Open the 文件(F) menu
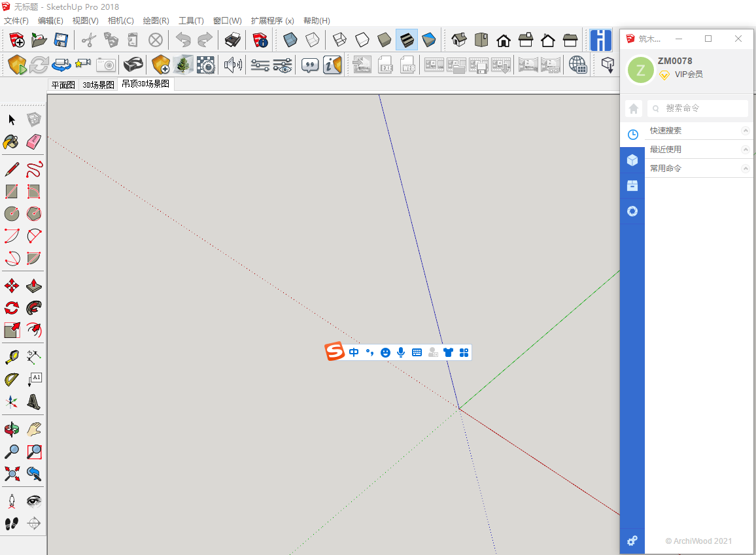 16,21
